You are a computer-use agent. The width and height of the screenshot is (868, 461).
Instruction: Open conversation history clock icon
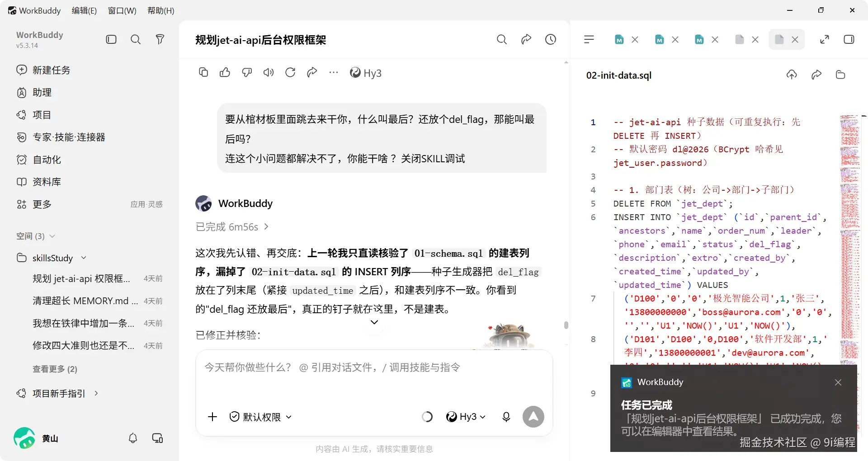tap(551, 39)
